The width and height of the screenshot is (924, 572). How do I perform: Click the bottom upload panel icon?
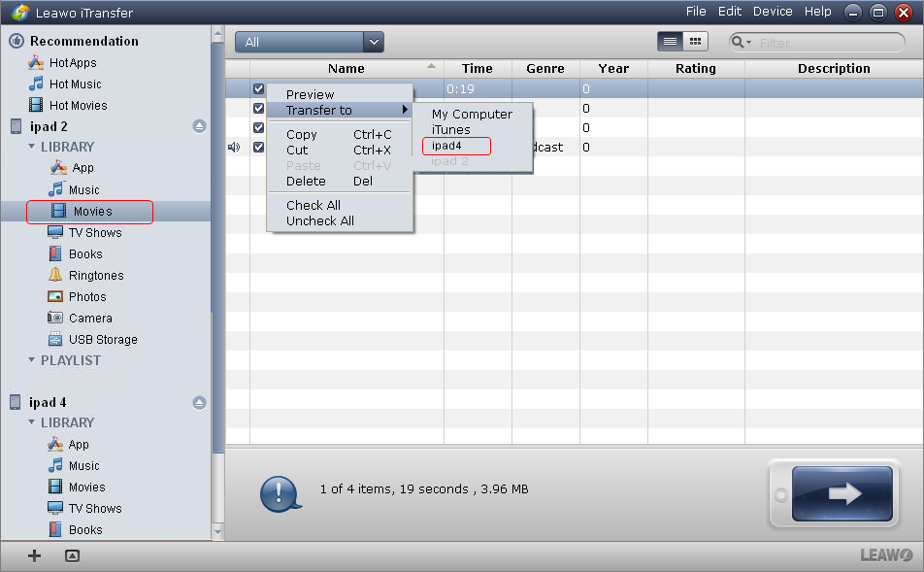[72, 555]
